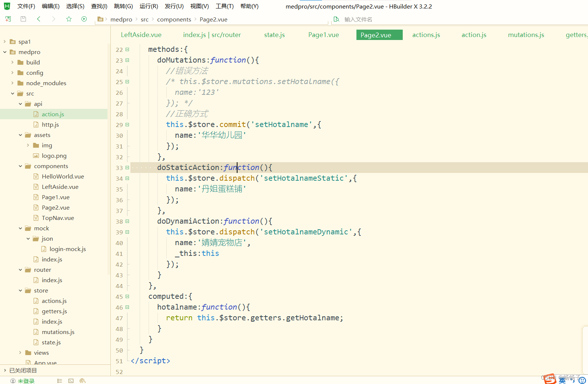
Task: Open the 帮助(Y) menu
Action: (249, 6)
